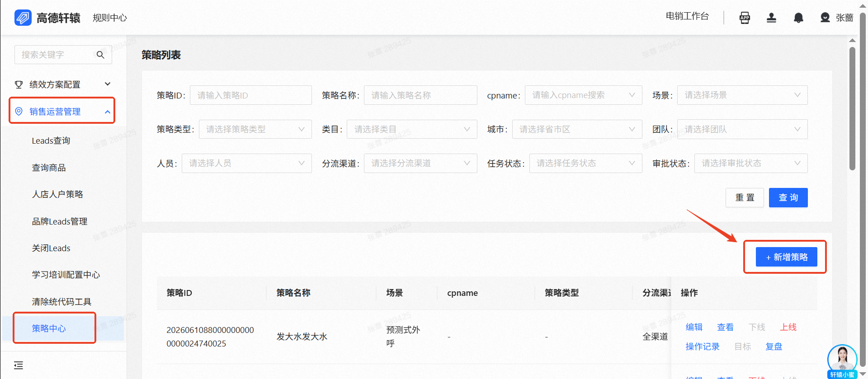Click the 策略ID column header
The height and width of the screenshot is (379, 868).
pos(179,293)
